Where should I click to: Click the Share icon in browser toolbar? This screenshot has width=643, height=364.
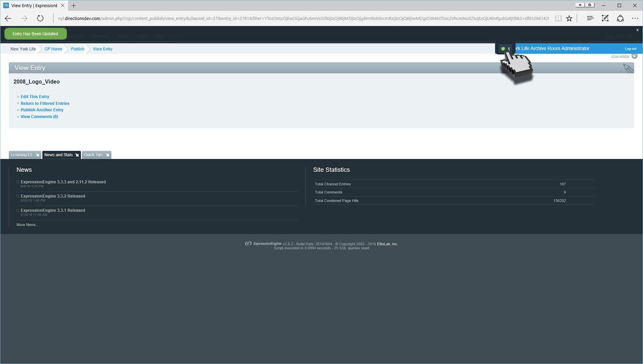point(620,18)
